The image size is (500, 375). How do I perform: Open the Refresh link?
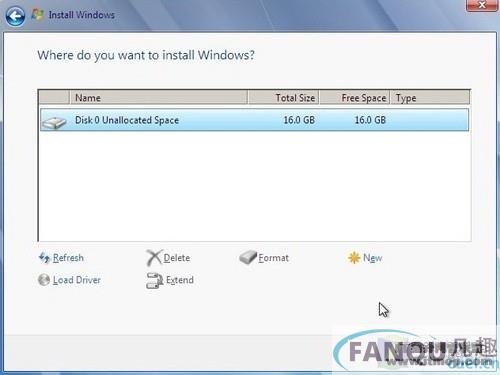[x=68, y=258]
